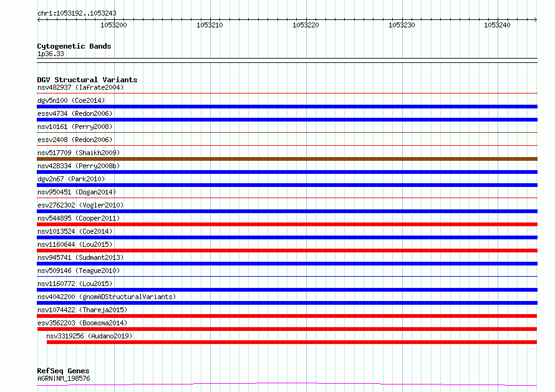The image size is (555, 392).
Task: Select the red nsv544895 (Cooper2011) bar
Action: (x=287, y=224)
